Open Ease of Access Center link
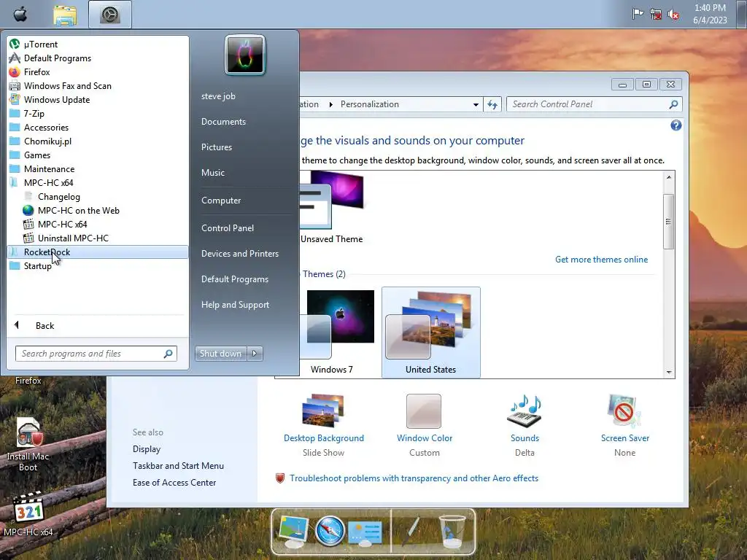This screenshot has width=747, height=560. click(x=174, y=483)
